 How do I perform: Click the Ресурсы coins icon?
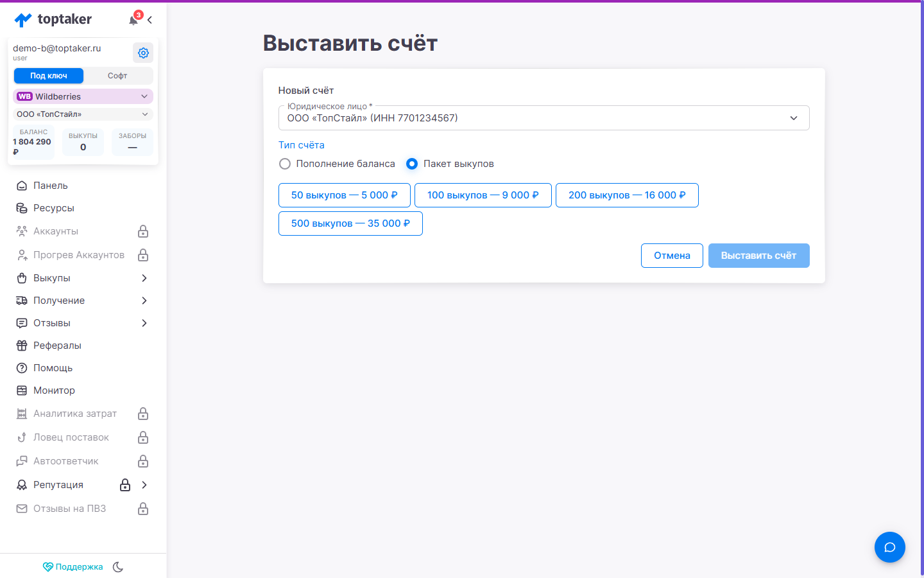[x=22, y=208]
